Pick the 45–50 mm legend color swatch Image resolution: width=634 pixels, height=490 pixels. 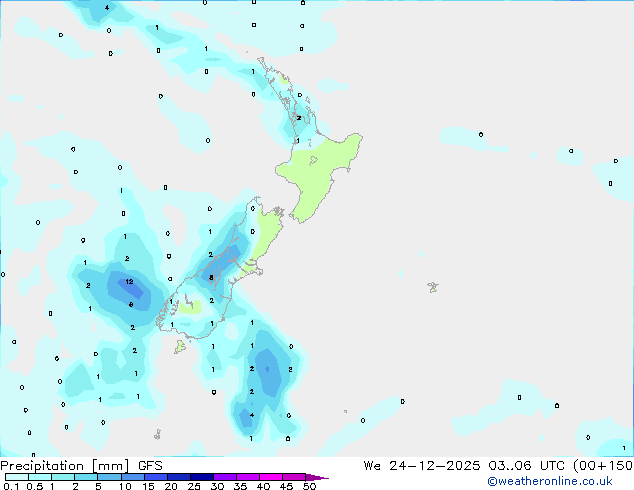(x=294, y=477)
